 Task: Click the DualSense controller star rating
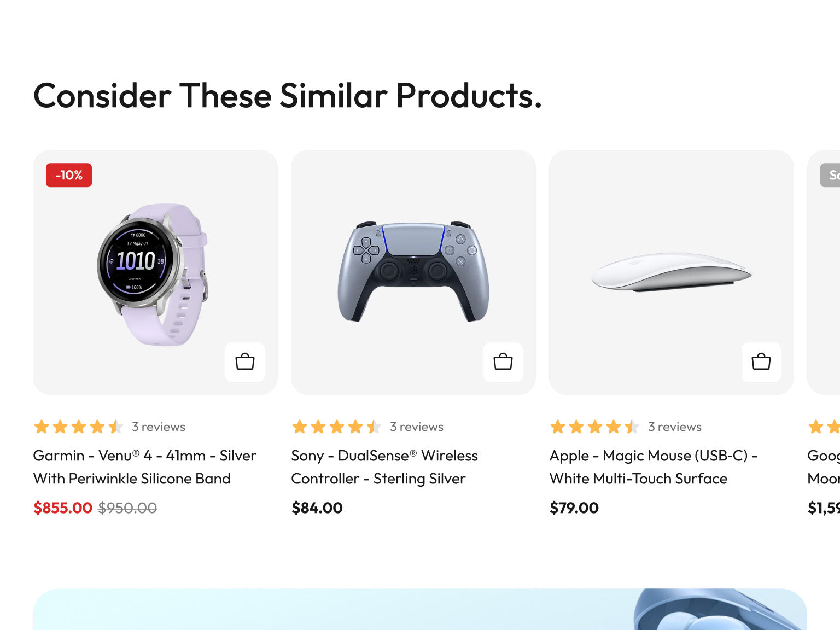[336, 427]
